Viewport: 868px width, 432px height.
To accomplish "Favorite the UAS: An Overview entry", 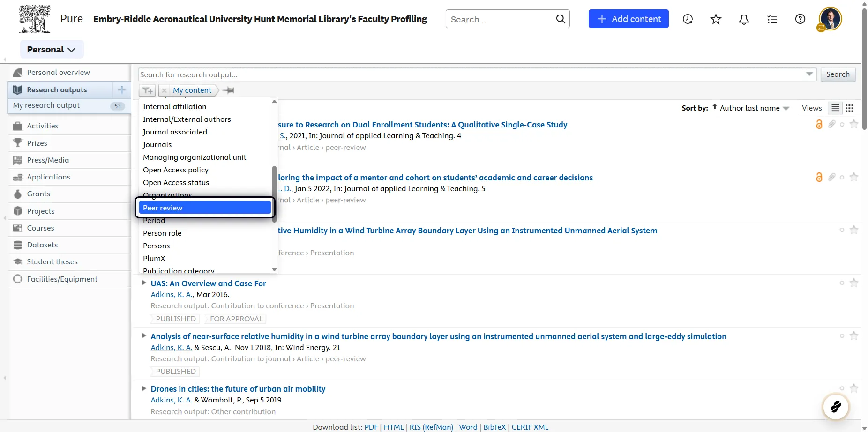I will tap(854, 283).
